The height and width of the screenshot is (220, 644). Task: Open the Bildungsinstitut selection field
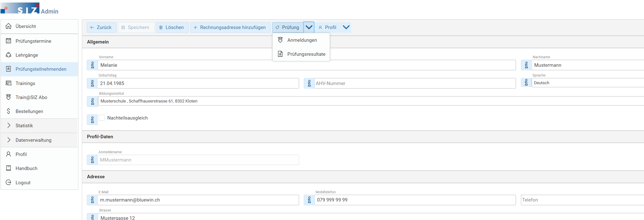click(x=371, y=101)
